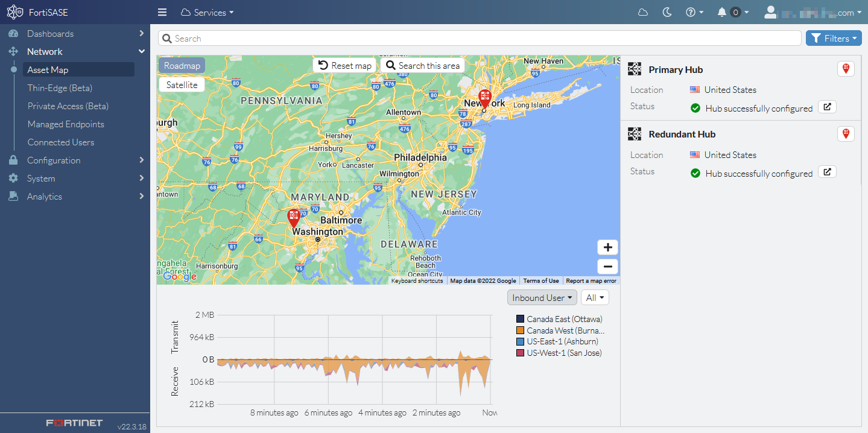
Task: Locate Primary Hub on map pin button
Action: click(x=846, y=69)
